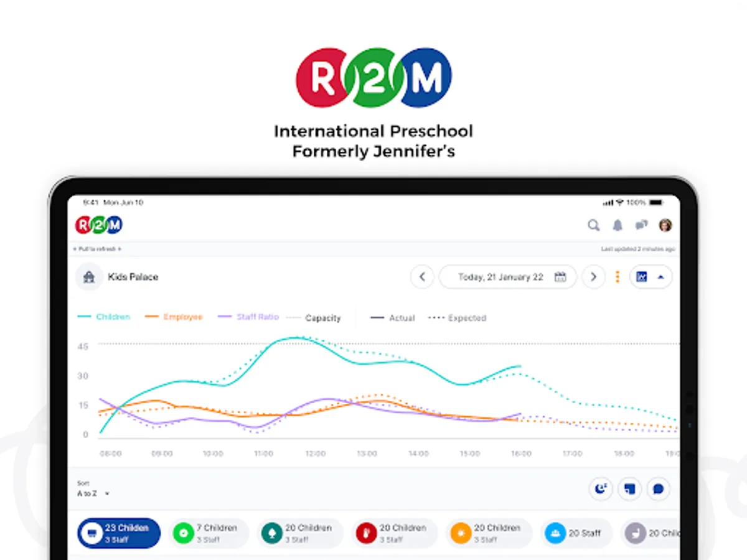
Task: Click the 08:00 time label on chart axis
Action: pos(111,454)
